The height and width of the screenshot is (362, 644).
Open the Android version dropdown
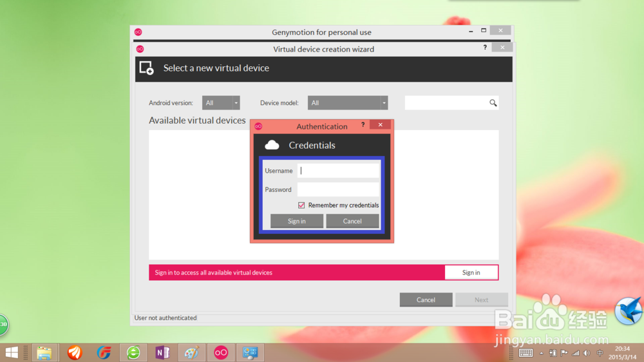221,102
